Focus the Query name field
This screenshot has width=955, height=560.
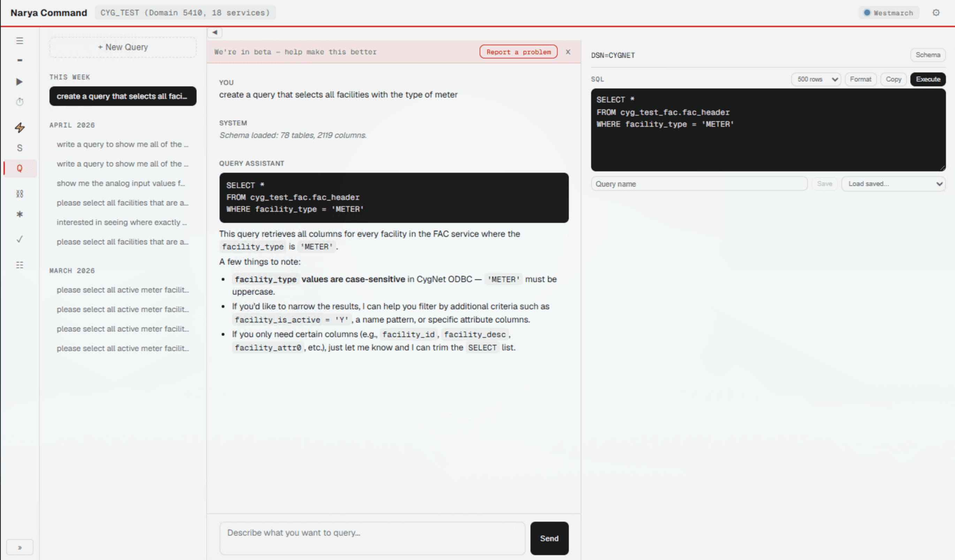[699, 184]
